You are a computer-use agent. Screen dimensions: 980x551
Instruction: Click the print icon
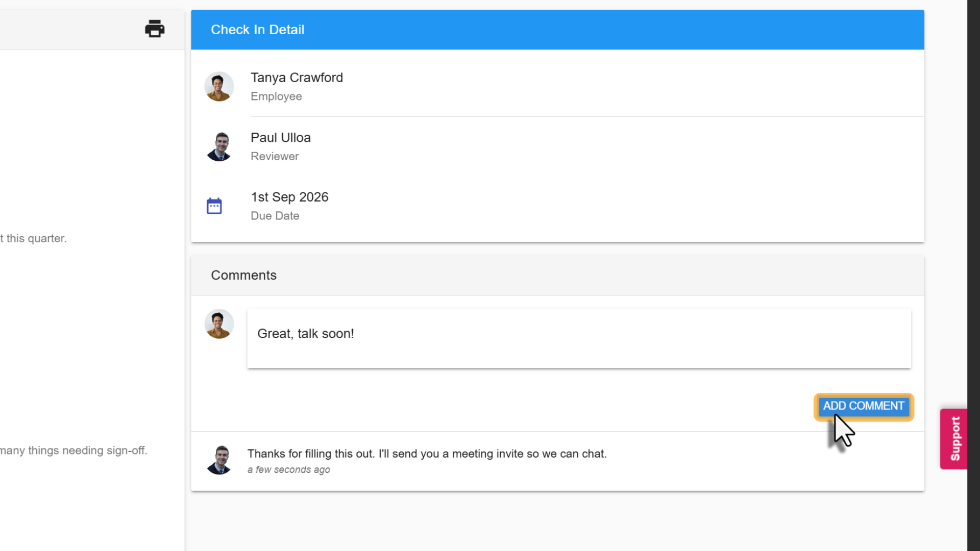[x=155, y=29]
